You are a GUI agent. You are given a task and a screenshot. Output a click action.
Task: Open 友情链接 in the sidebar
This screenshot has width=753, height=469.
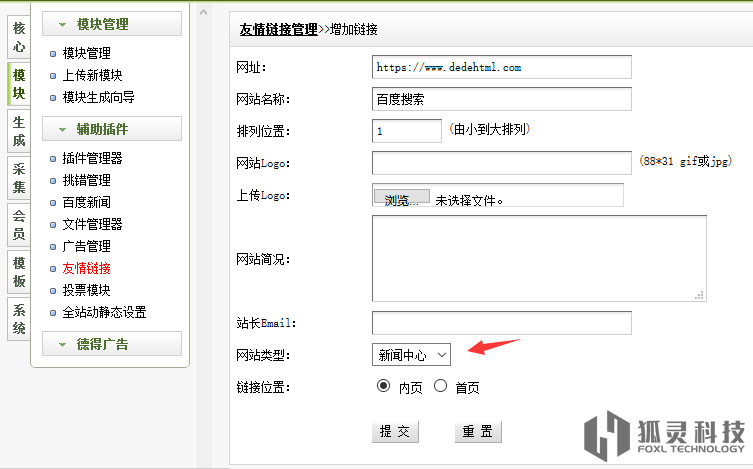(x=86, y=268)
